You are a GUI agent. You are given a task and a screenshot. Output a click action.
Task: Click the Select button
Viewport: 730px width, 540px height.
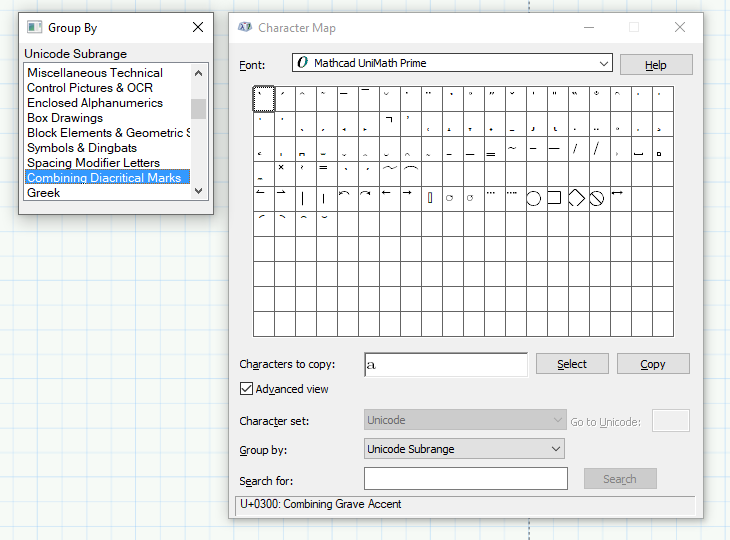(572, 364)
